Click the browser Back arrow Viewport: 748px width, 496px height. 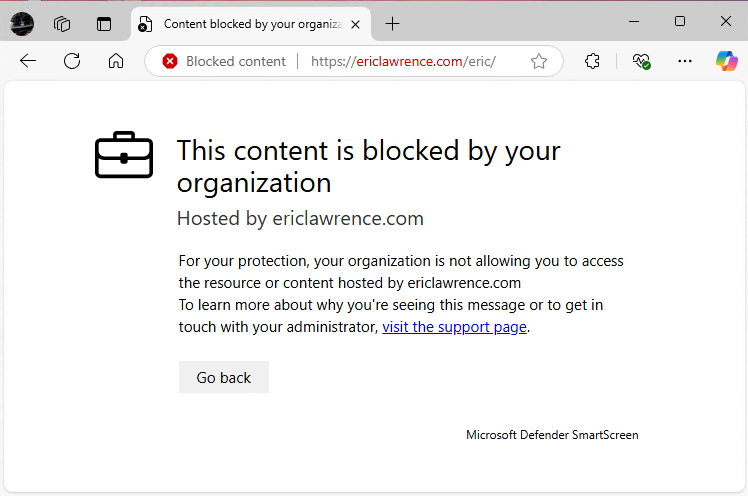[x=28, y=61]
